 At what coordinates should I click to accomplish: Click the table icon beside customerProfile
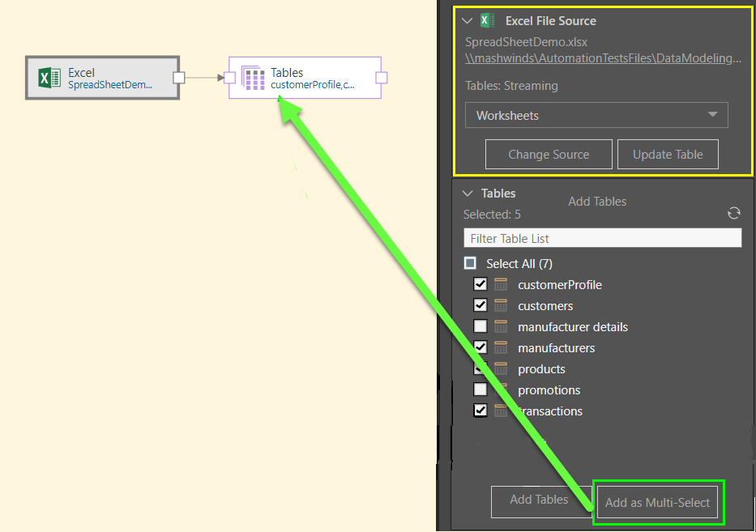(502, 285)
